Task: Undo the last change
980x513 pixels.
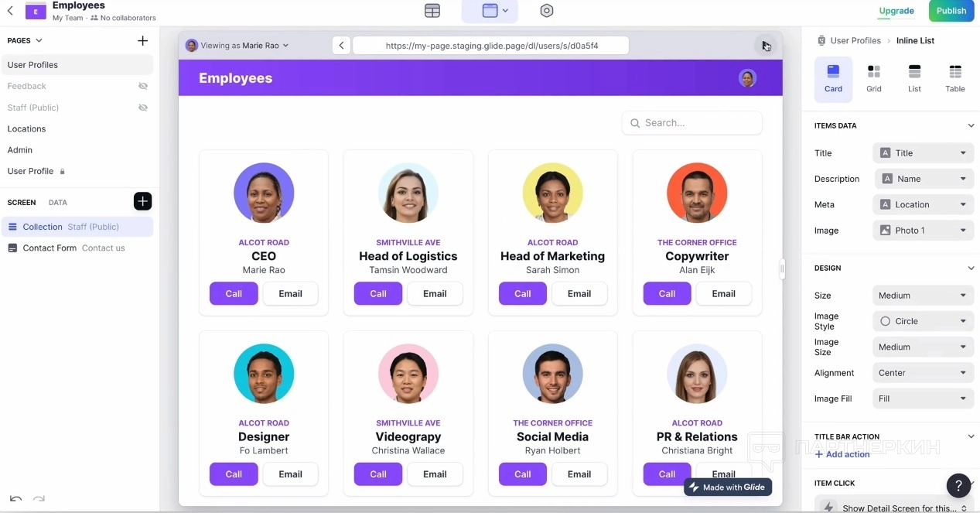Action: pyautogui.click(x=15, y=499)
